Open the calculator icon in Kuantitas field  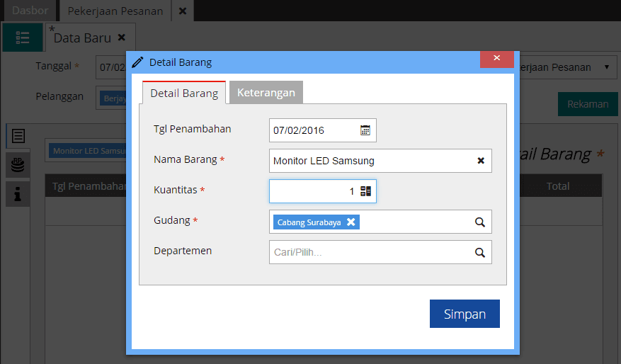pyautogui.click(x=365, y=191)
